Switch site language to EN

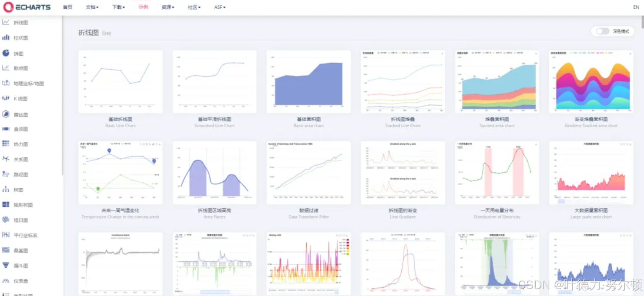pos(636,7)
